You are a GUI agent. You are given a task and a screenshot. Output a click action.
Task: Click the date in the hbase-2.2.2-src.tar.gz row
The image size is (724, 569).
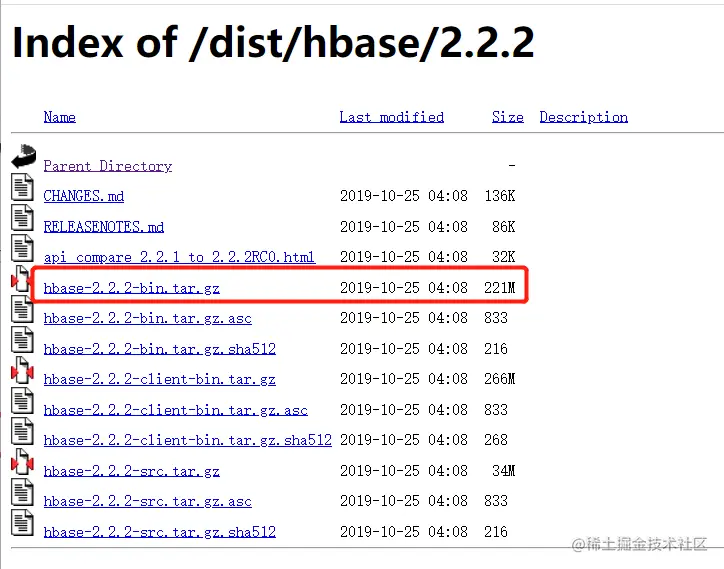tap(404, 471)
